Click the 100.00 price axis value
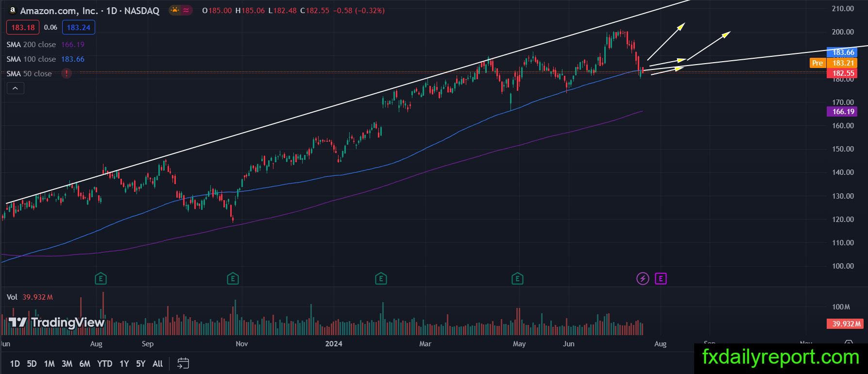 click(843, 266)
